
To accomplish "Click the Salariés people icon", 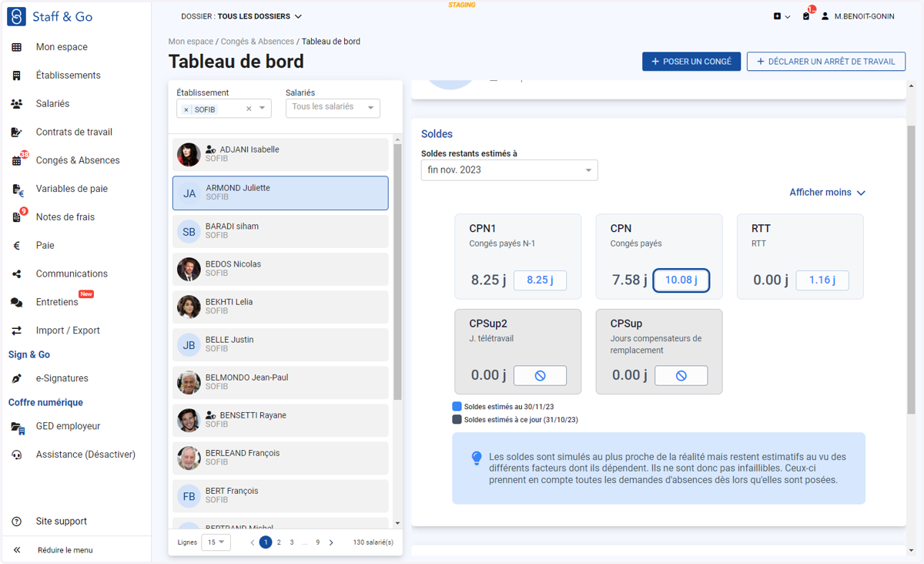I will coord(17,104).
